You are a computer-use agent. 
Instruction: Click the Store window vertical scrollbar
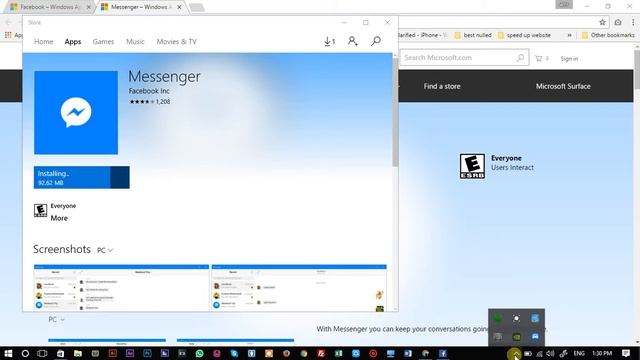[x=395, y=112]
